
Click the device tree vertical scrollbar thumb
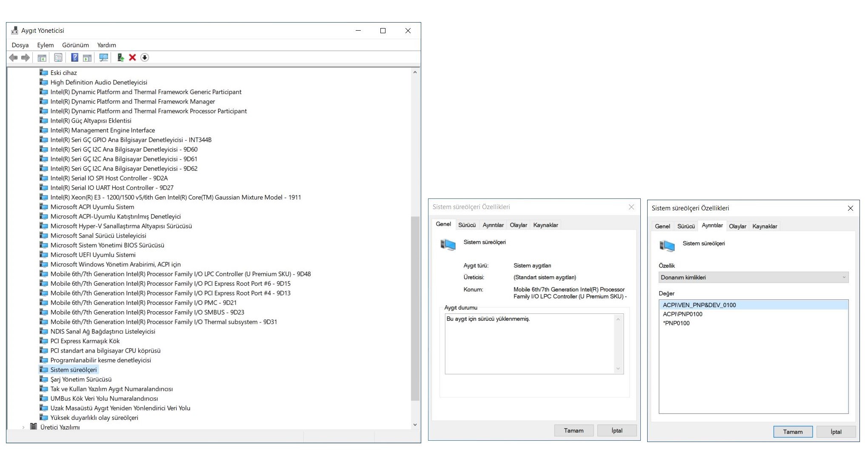click(x=415, y=308)
